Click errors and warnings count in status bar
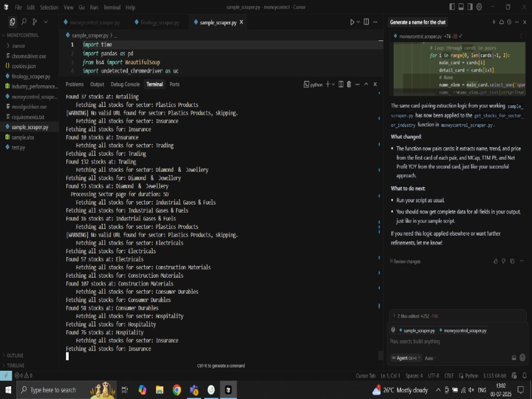The image size is (532, 399). (x=23, y=376)
